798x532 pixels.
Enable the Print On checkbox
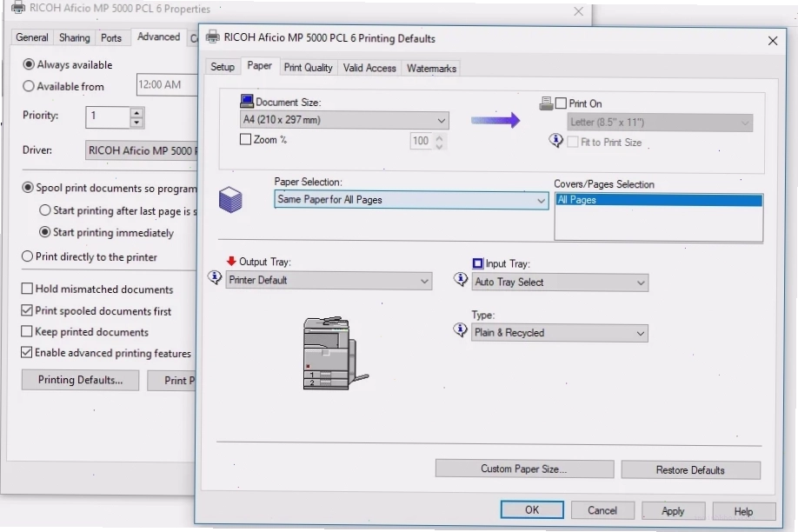click(x=561, y=103)
